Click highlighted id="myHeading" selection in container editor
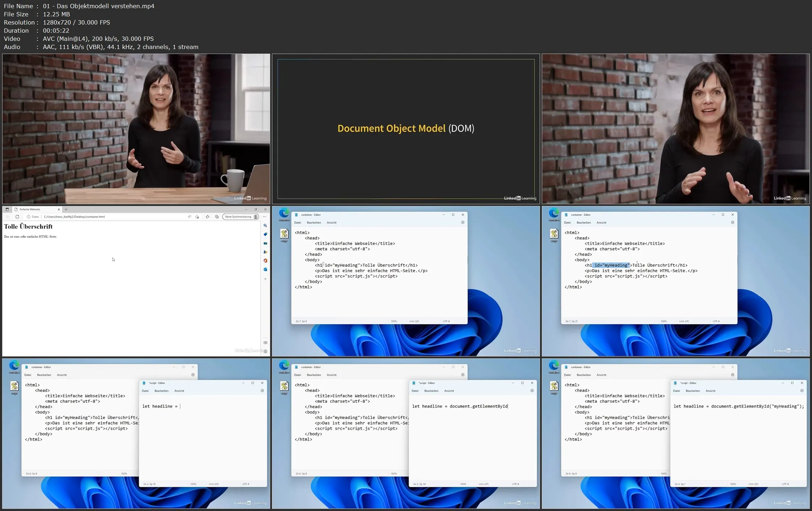Image resolution: width=812 pixels, height=511 pixels. click(x=611, y=265)
